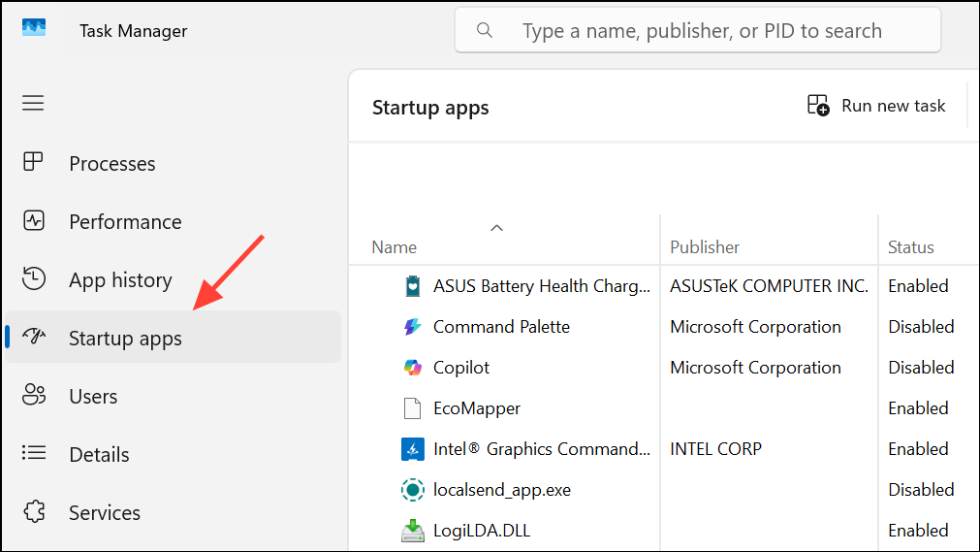
Task: Collapse sort arrow above Name column
Action: [x=496, y=228]
